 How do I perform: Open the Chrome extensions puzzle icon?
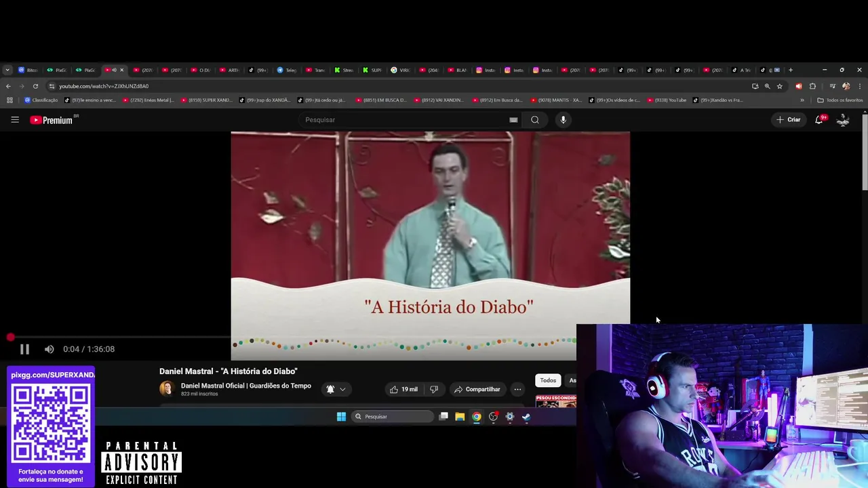tap(812, 86)
